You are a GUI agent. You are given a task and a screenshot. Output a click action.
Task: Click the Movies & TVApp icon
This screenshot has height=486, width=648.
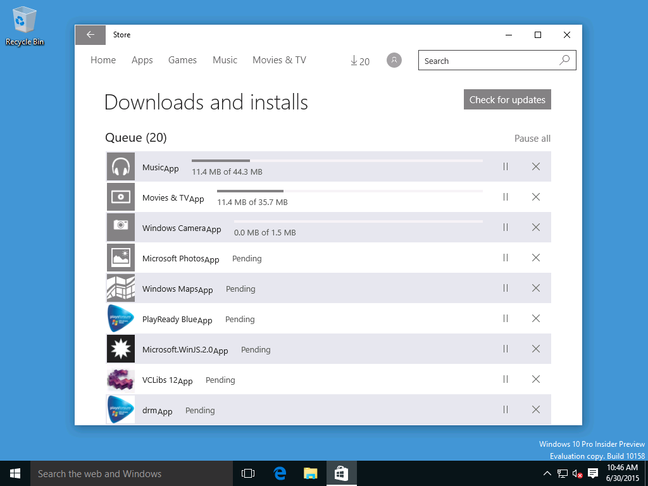pos(121,197)
